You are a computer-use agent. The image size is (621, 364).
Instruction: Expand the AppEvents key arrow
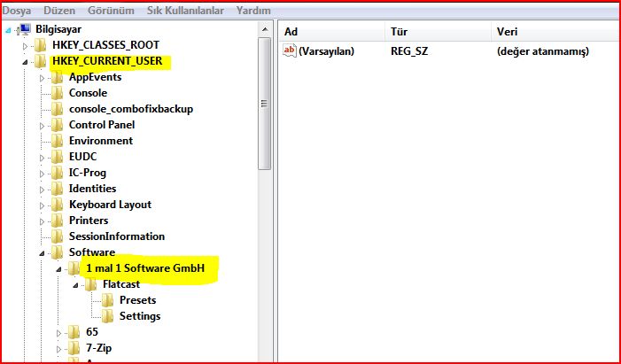point(42,78)
